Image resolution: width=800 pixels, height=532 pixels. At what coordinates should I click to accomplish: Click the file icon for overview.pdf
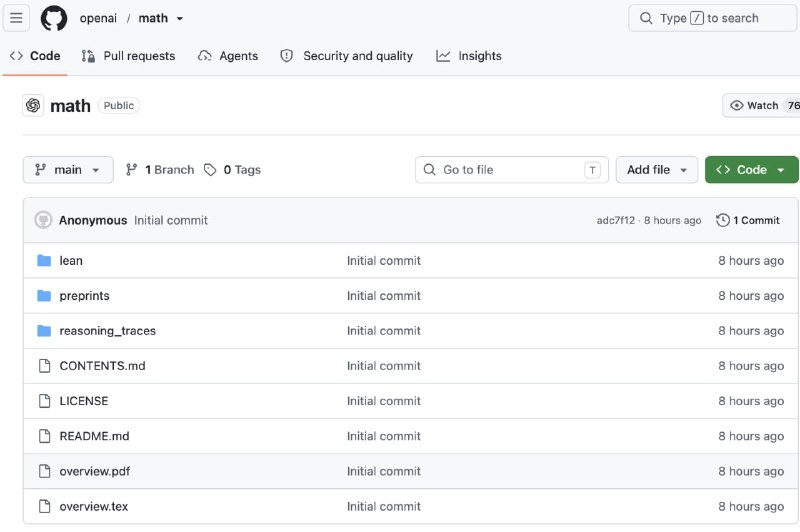(x=45, y=471)
